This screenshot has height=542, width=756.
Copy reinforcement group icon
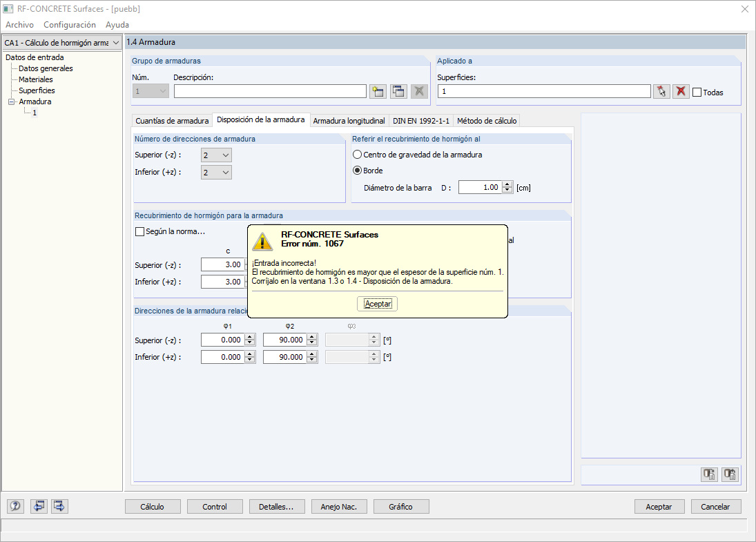tap(399, 91)
